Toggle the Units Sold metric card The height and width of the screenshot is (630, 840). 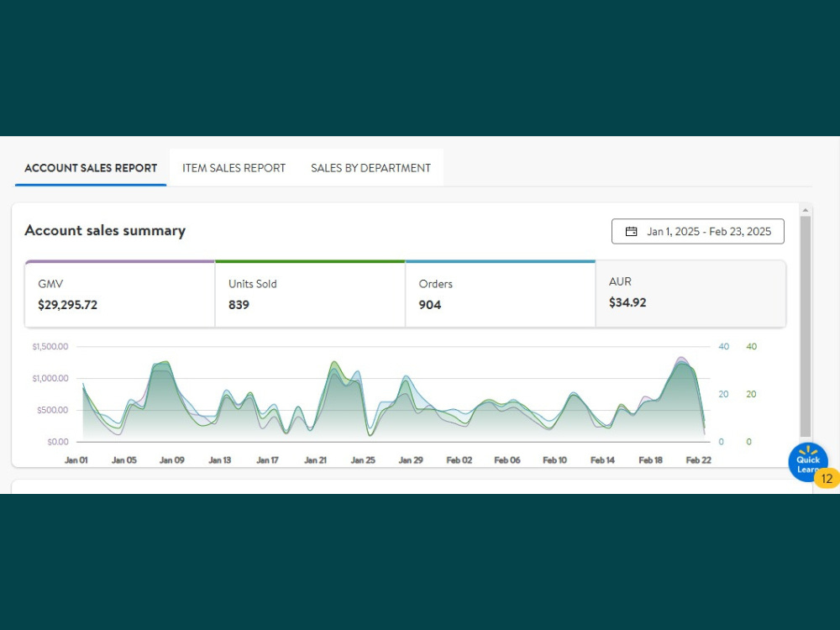click(310, 294)
